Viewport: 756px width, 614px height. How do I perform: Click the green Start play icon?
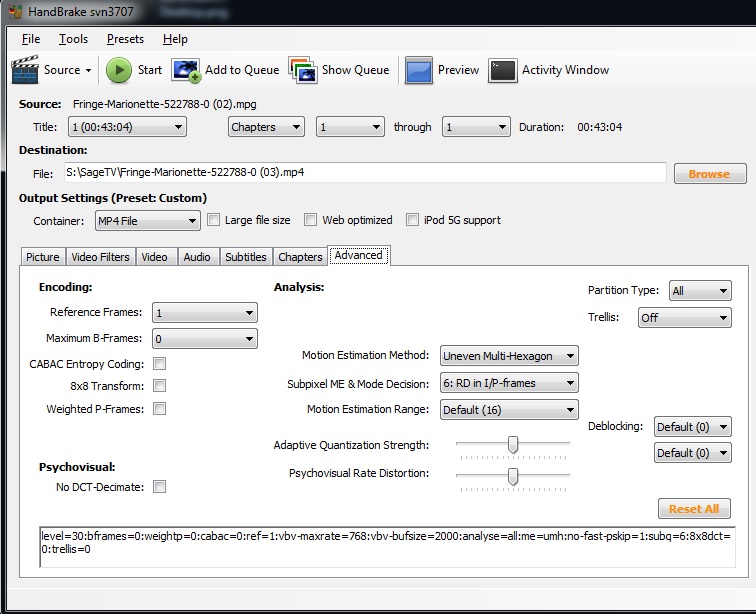[x=119, y=70]
